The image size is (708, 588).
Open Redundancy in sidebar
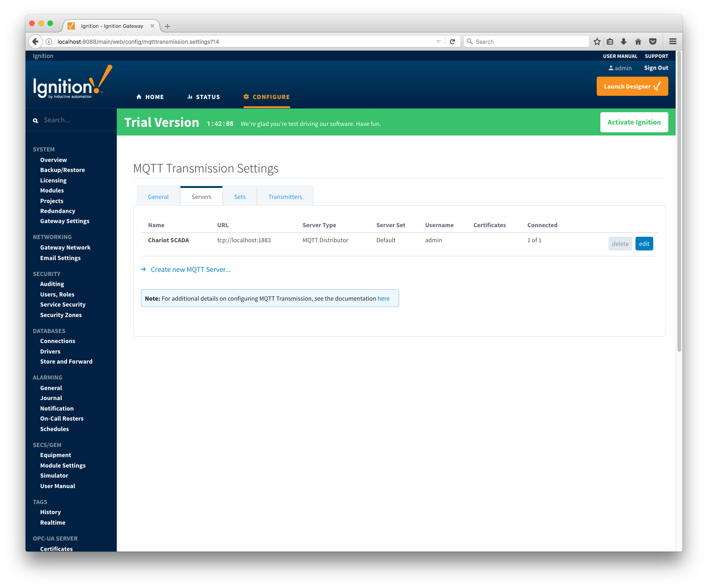point(57,211)
